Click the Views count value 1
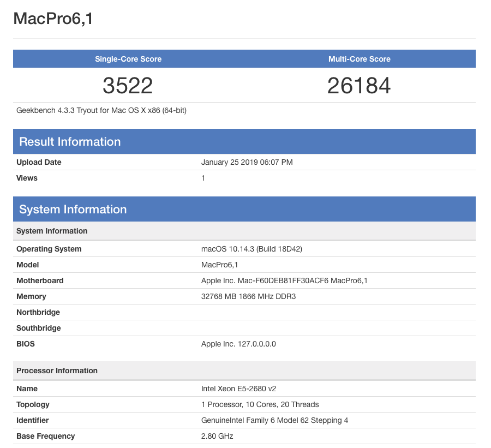Image resolution: width=491 pixels, height=448 pixels. pyautogui.click(x=203, y=178)
